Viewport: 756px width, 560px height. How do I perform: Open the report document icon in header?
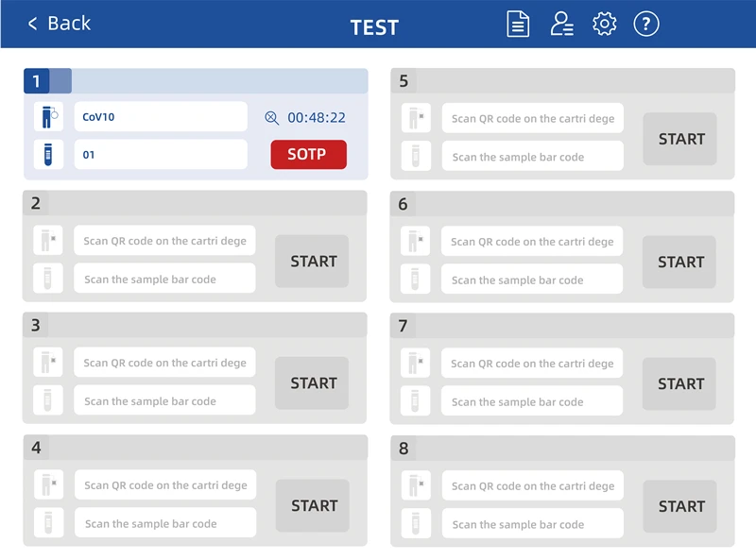pos(518,24)
